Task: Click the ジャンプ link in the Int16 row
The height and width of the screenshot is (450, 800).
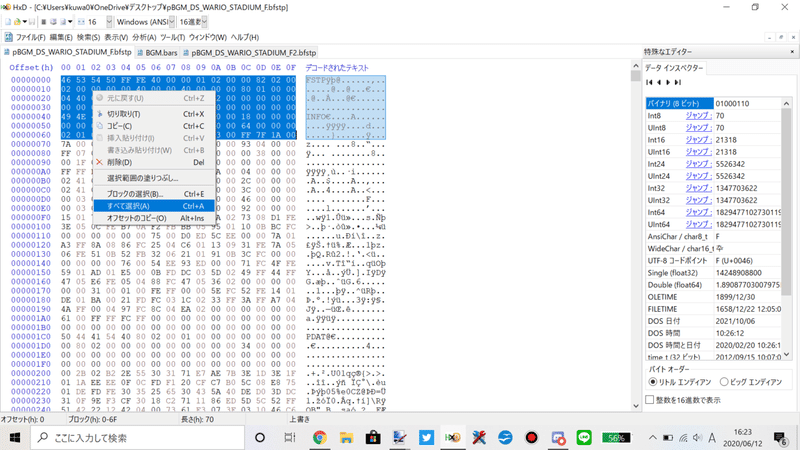Action: click(698, 140)
